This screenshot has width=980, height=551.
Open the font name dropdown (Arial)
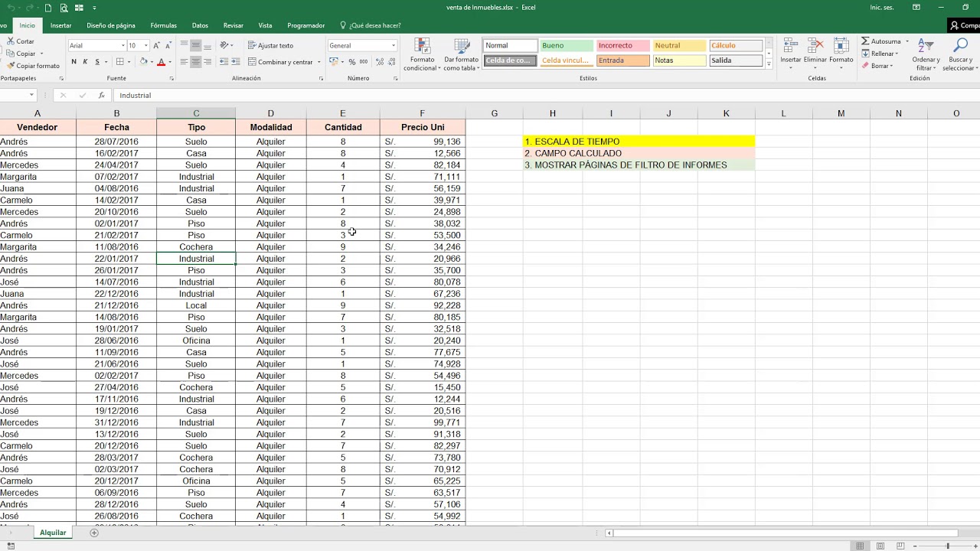coord(122,46)
